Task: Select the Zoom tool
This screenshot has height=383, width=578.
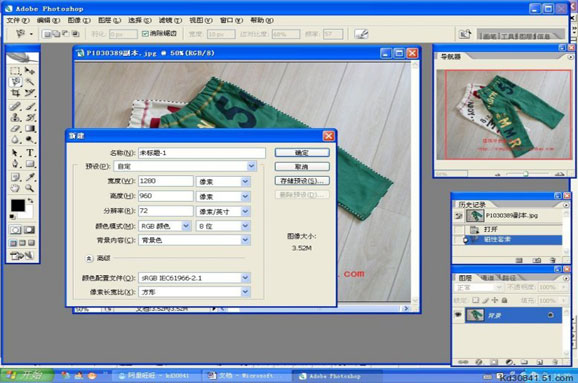Action: point(30,188)
